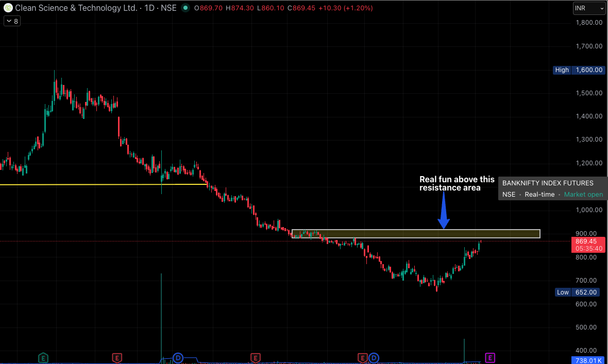This screenshot has height=364, width=608.
Task: Click the change value +10.30 (+1.20%)
Action: pyautogui.click(x=346, y=8)
